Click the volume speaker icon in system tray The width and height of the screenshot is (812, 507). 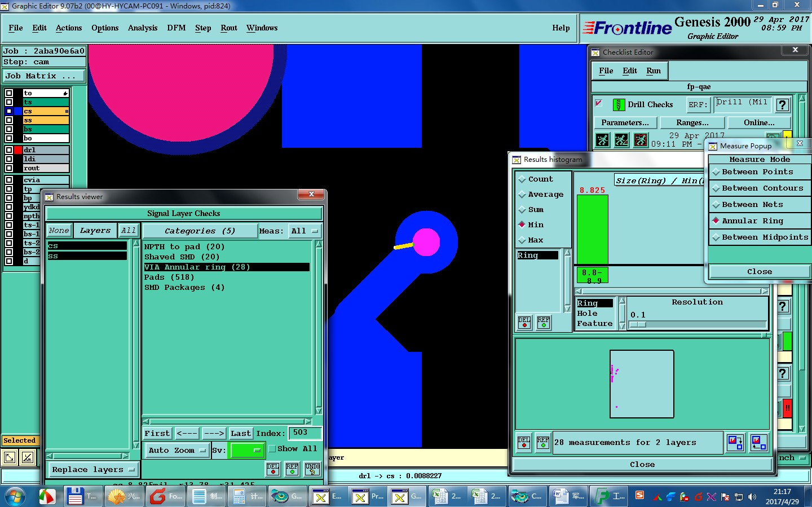pyautogui.click(x=752, y=497)
